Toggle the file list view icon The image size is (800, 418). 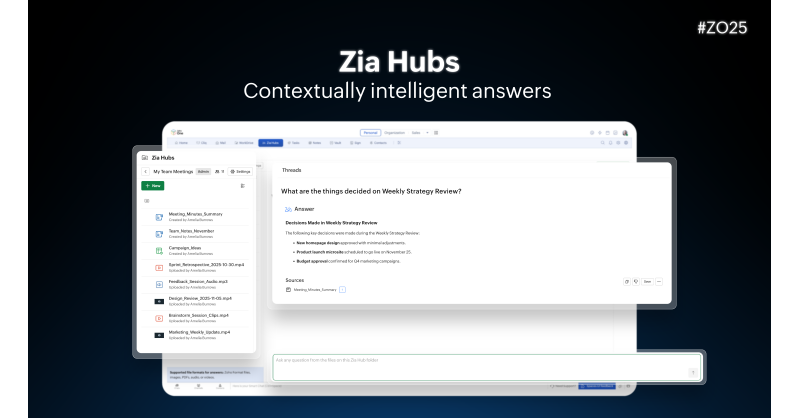coord(243,186)
